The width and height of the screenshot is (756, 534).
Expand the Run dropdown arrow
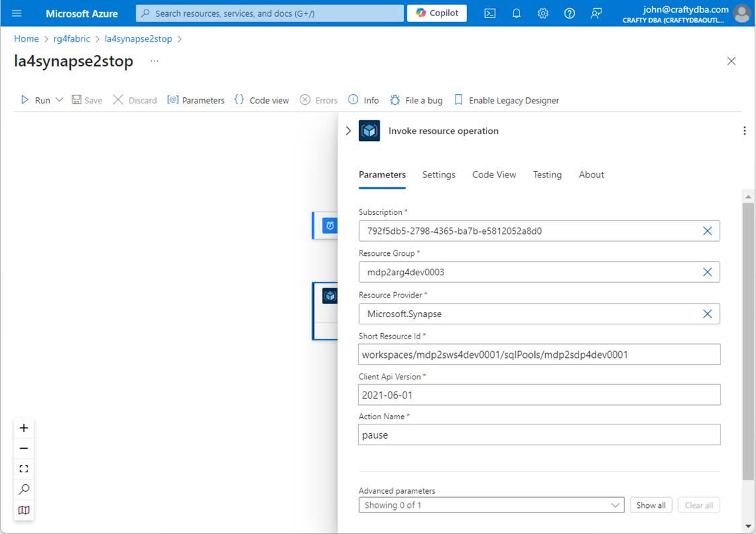pos(59,100)
